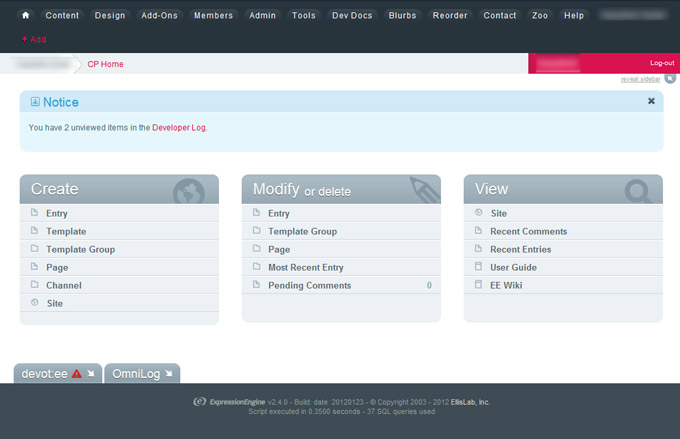
Task: Click the Entry page icon under Create
Action: pos(34,213)
